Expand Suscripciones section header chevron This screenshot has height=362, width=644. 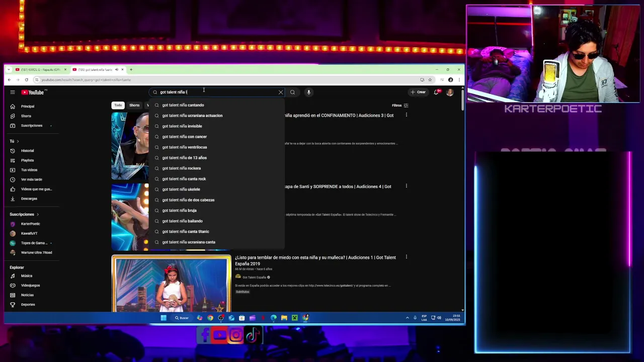coord(37,214)
